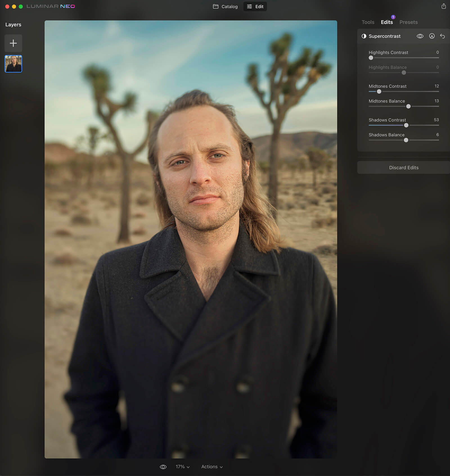Toggle before/after preview eye icon
450x476 pixels.
pos(163,467)
